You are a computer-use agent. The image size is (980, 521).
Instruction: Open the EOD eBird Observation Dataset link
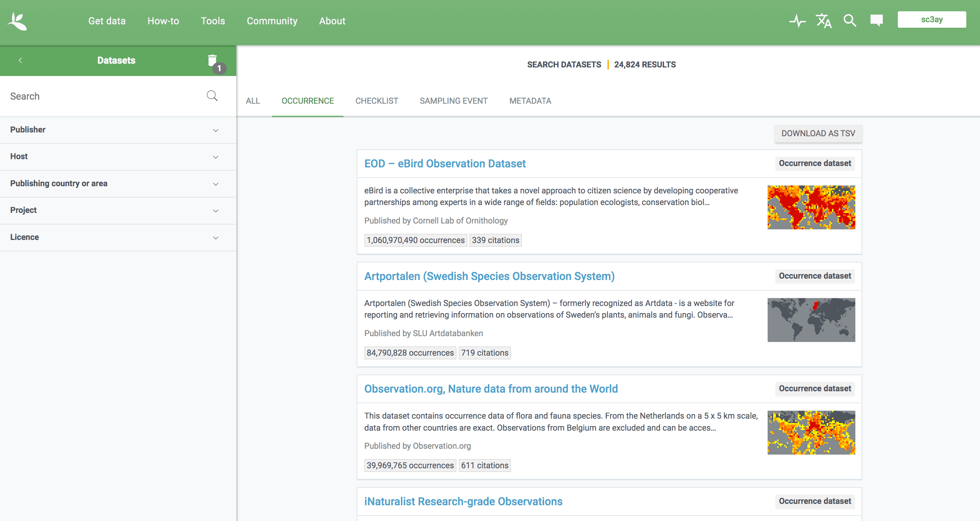pyautogui.click(x=445, y=164)
